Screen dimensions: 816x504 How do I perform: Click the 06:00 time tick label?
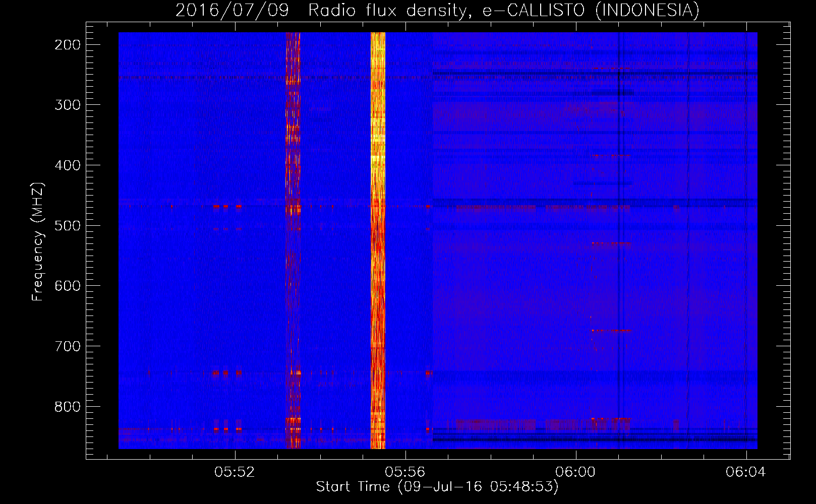[x=575, y=472]
